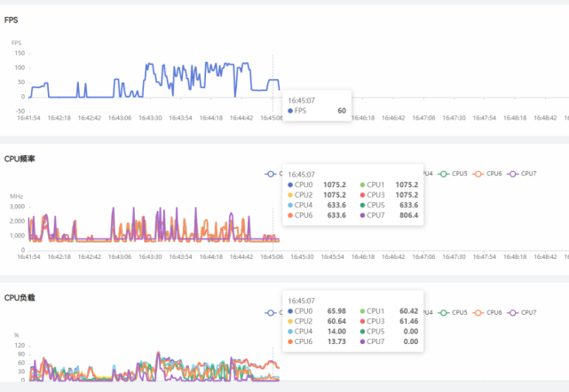Select the FPS chart title
569x392 pixels.
click(11, 19)
